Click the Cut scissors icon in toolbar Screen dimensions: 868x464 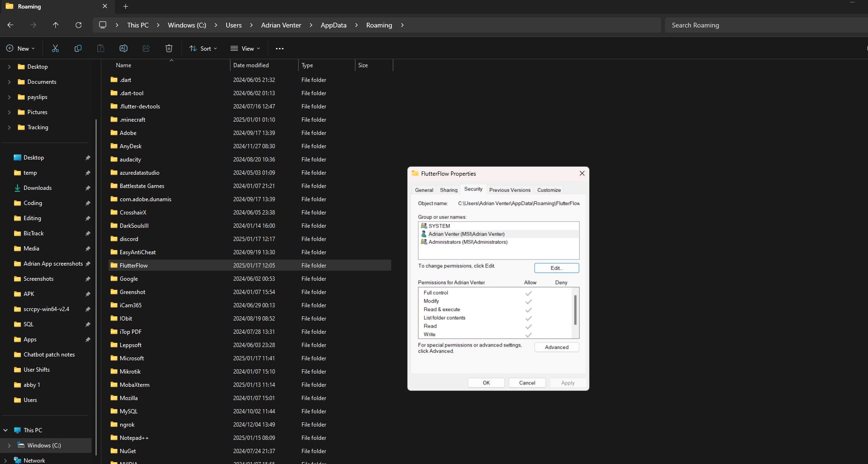[x=55, y=48]
